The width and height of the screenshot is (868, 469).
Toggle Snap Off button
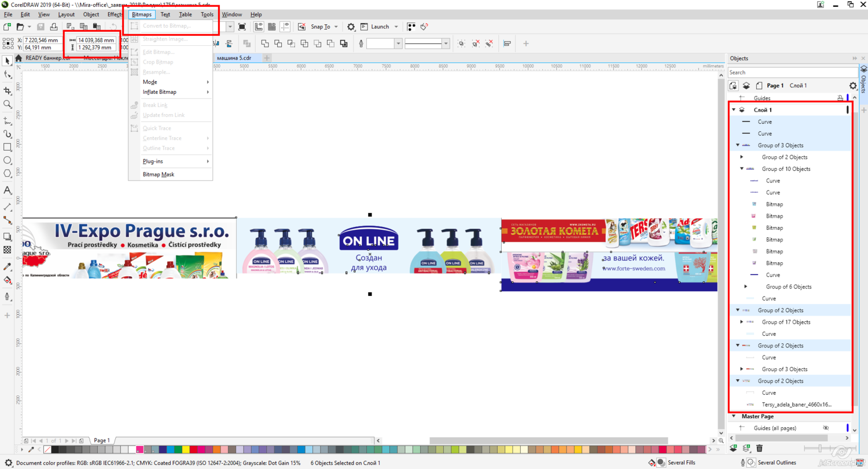tap(302, 27)
